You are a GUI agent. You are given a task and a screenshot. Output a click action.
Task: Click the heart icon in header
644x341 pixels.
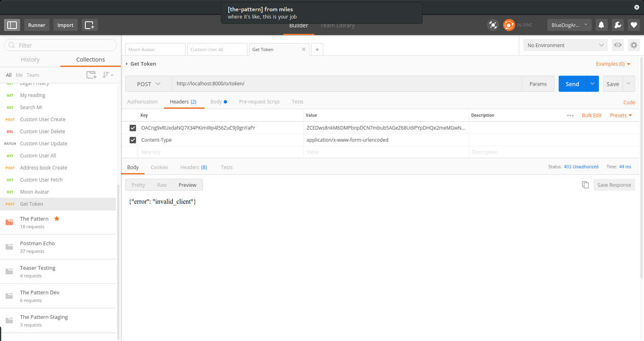[634, 25]
